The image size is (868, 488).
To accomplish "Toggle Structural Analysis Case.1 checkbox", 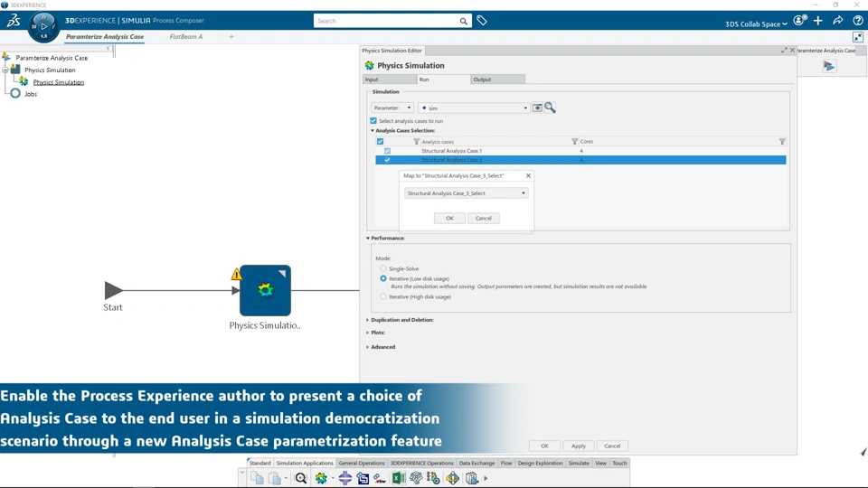I will [387, 151].
